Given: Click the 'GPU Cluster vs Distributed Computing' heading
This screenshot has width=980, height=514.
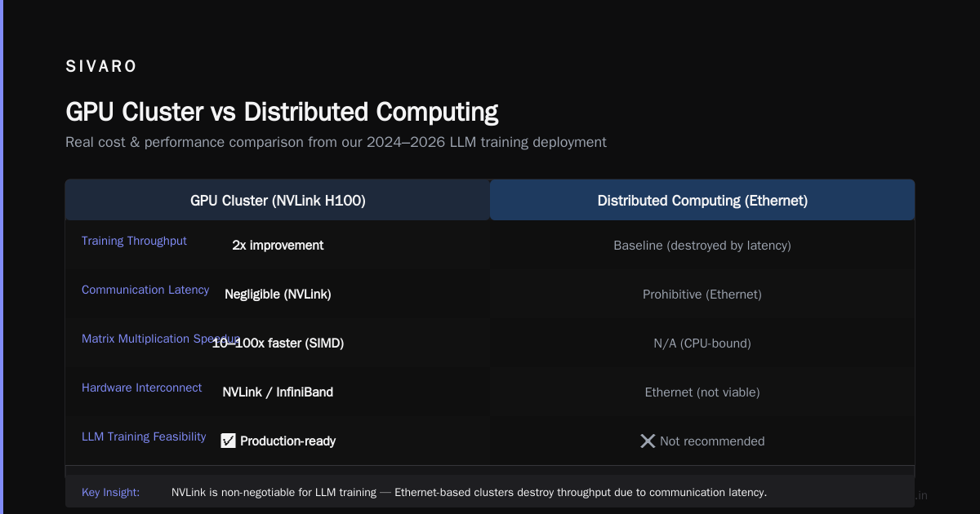Looking at the screenshot, I should 282,112.
